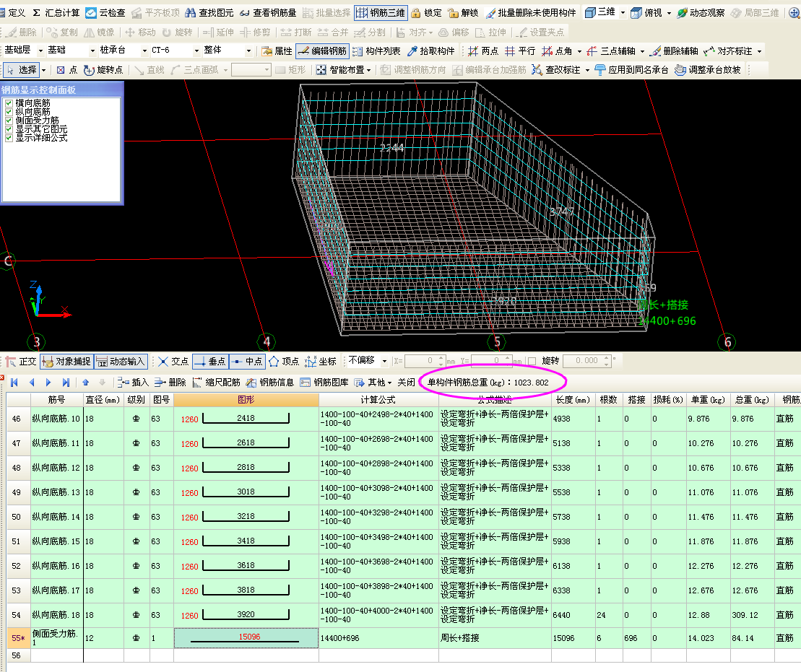The width and height of the screenshot is (801, 672).
Task: Start 动态观察 orbit tool
Action: (701, 13)
